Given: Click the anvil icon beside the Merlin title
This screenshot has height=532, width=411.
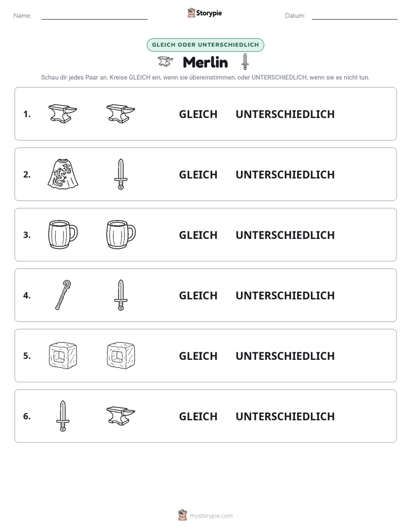Looking at the screenshot, I should click(165, 62).
